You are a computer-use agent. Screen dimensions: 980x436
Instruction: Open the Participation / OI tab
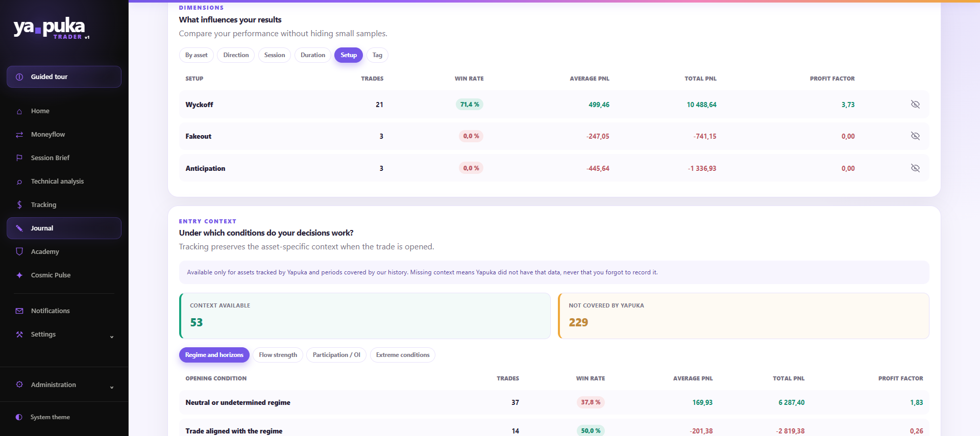(x=336, y=355)
